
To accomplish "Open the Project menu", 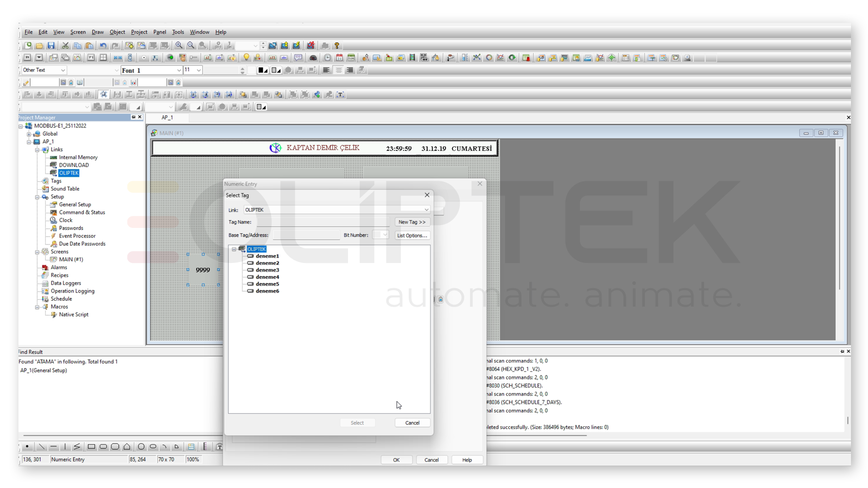I will coord(139,32).
